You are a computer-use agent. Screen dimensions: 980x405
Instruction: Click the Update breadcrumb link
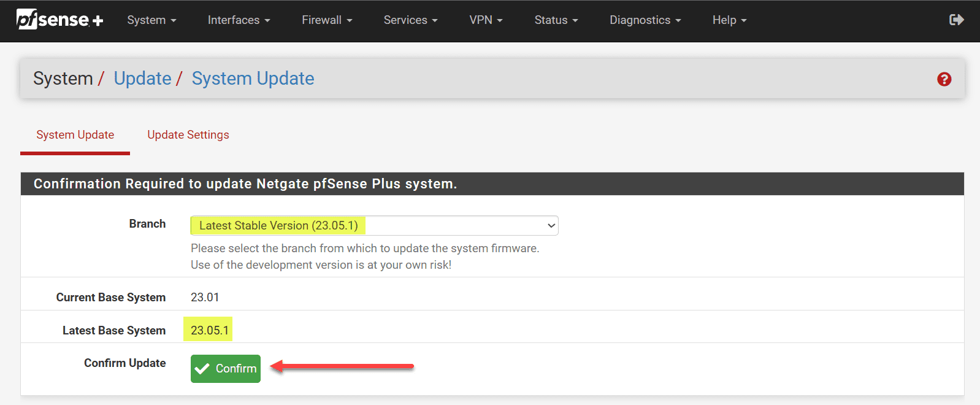pyautogui.click(x=142, y=79)
